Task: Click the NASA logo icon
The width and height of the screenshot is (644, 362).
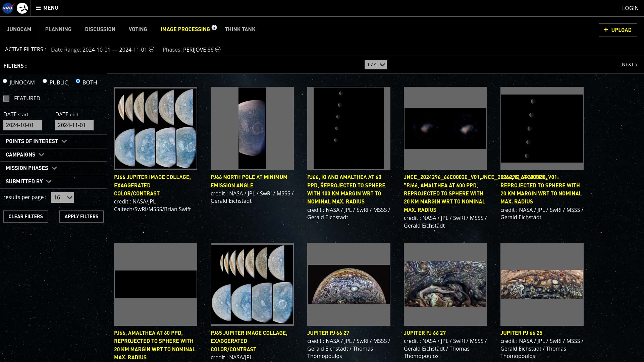Action: (x=8, y=8)
